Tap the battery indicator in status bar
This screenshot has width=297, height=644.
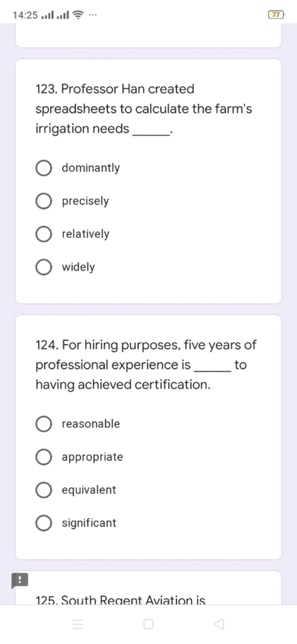[x=276, y=15]
